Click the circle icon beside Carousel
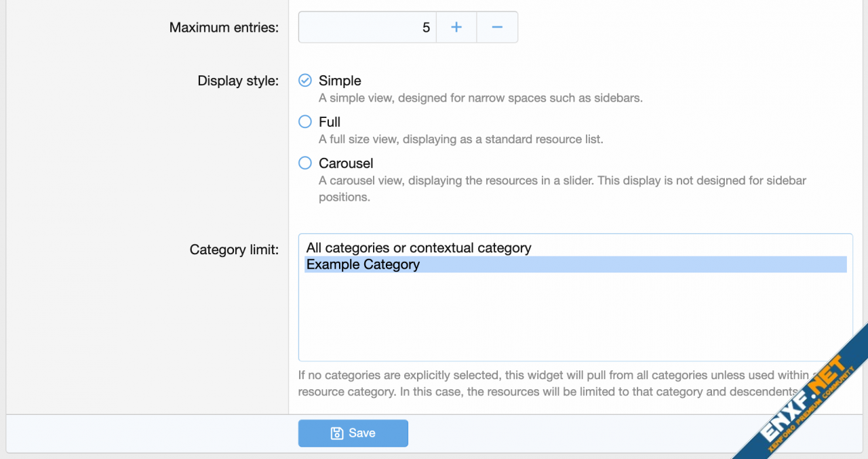This screenshot has height=459, width=868. [x=304, y=162]
